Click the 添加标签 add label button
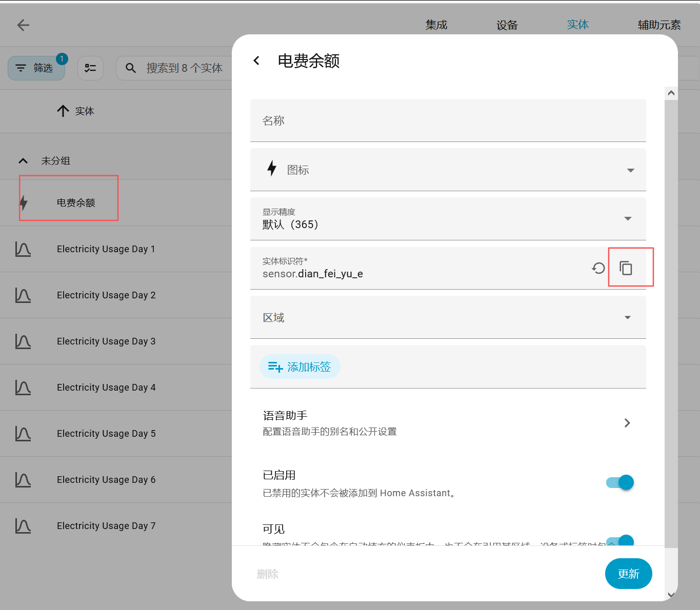The width and height of the screenshot is (700, 610). coord(300,367)
